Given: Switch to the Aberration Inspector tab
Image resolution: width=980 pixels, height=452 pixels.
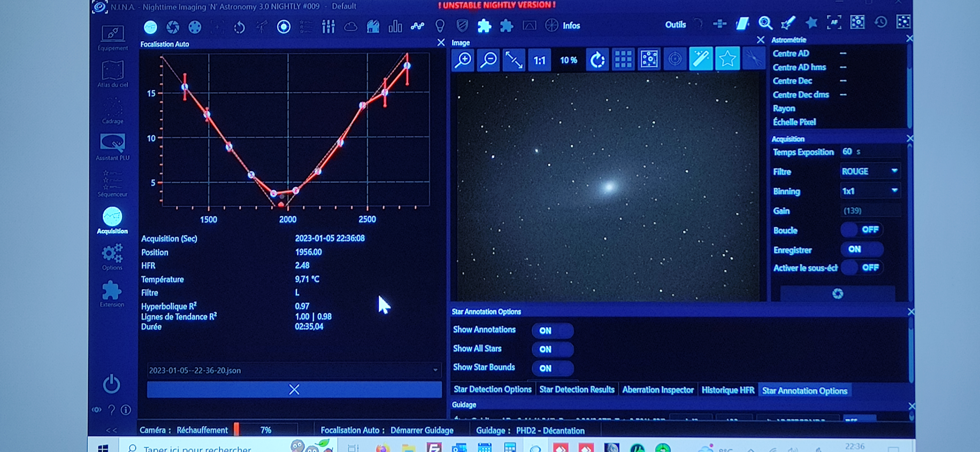Looking at the screenshot, I should coord(657,390).
